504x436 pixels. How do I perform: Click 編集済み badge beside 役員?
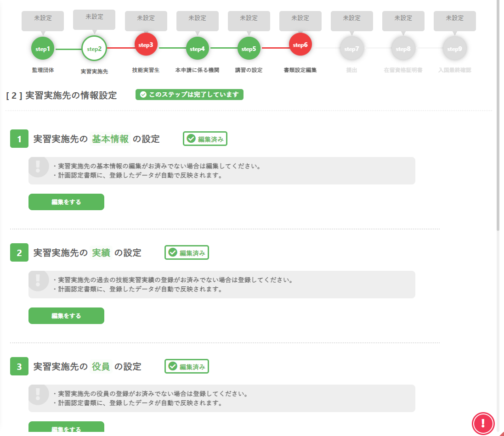pyautogui.click(x=187, y=366)
